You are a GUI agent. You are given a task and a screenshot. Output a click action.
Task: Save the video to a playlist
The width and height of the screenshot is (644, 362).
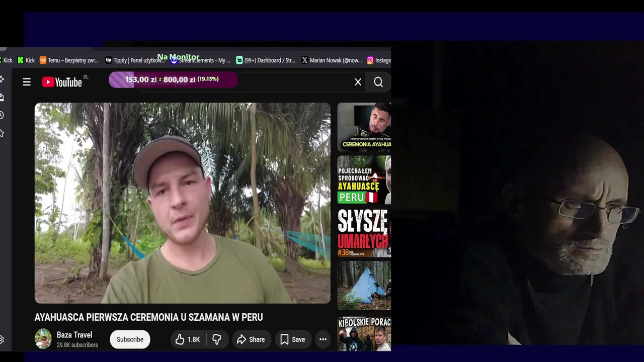pos(292,339)
